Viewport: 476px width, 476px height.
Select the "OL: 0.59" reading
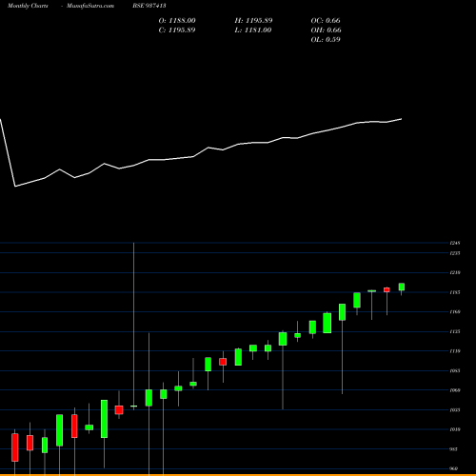point(326,40)
